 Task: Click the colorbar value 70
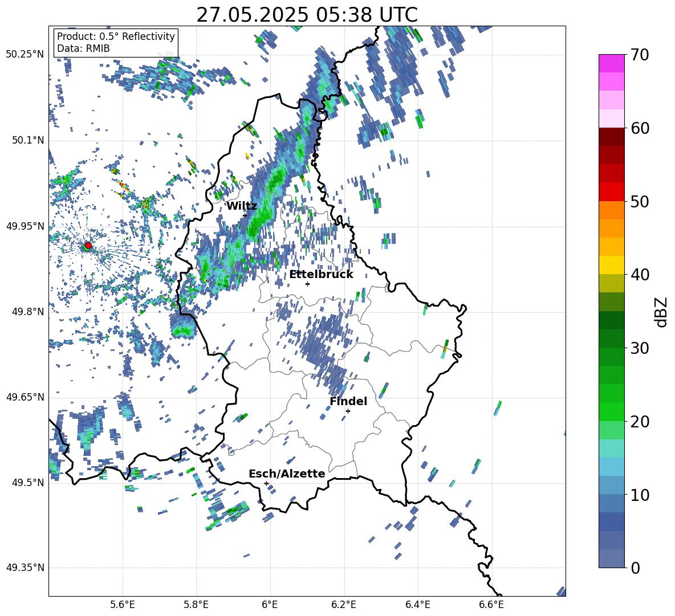[640, 55]
